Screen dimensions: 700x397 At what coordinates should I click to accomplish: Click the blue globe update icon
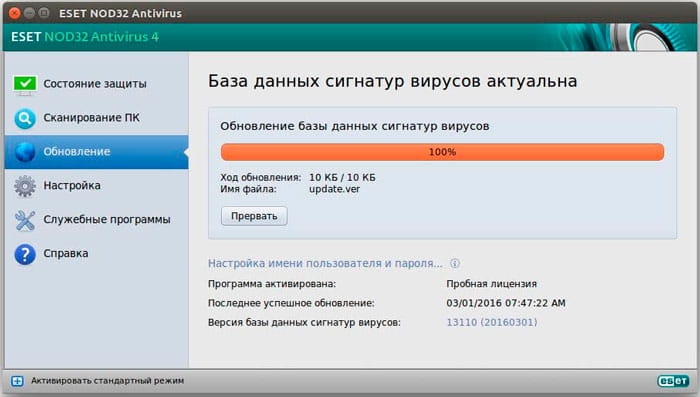pyautogui.click(x=25, y=152)
